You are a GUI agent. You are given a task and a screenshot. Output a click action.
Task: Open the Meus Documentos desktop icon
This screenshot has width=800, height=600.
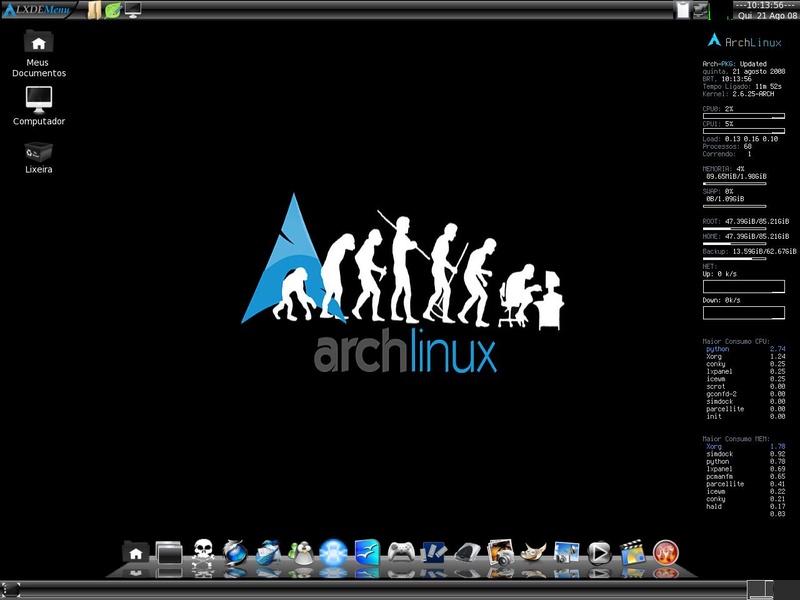39,42
